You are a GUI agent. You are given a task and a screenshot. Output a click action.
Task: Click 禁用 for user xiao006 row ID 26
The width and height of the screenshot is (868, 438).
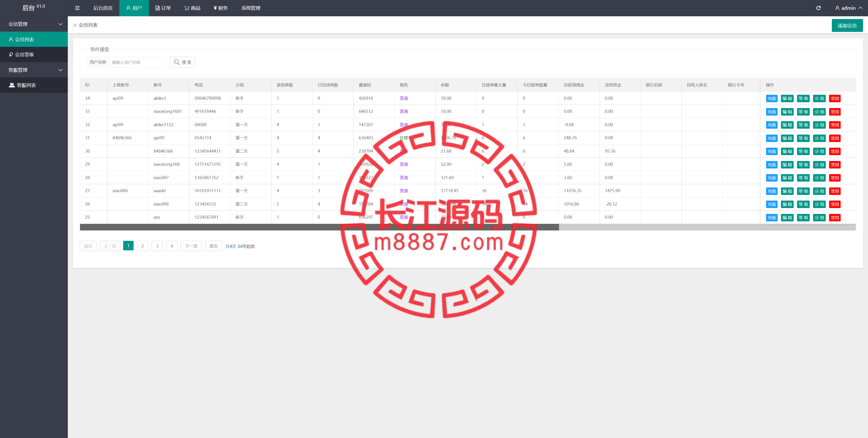tap(835, 204)
